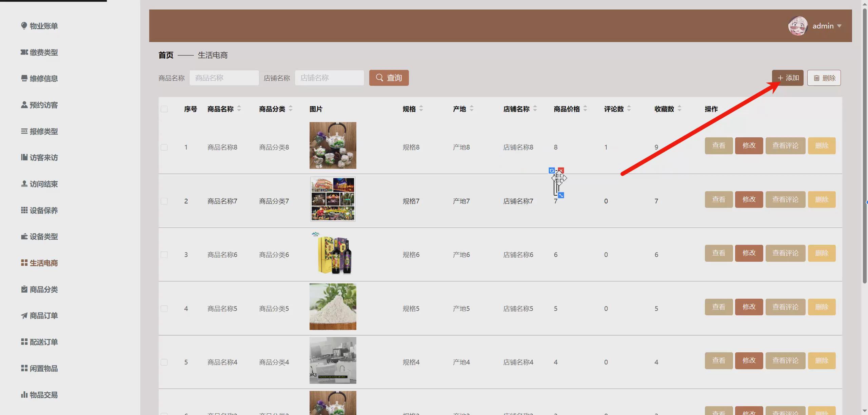Toggle the select-all header checkbox
Screen dimensions: 868x415
click(x=164, y=109)
